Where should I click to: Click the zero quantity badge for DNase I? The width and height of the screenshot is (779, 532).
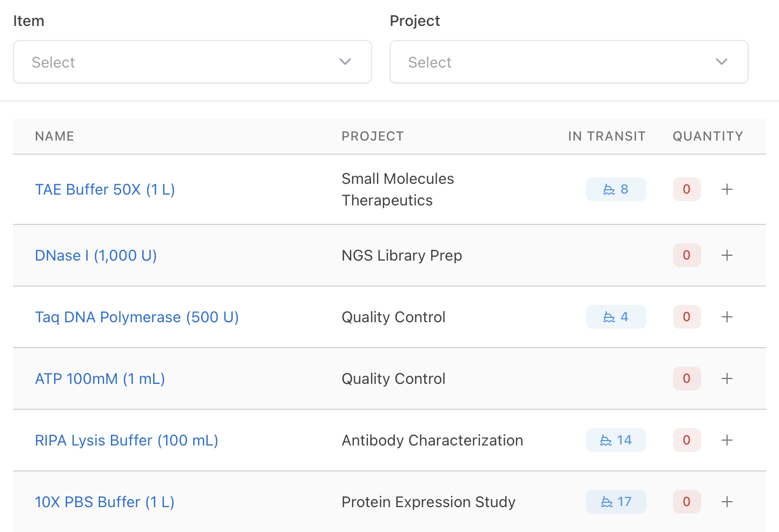686,255
